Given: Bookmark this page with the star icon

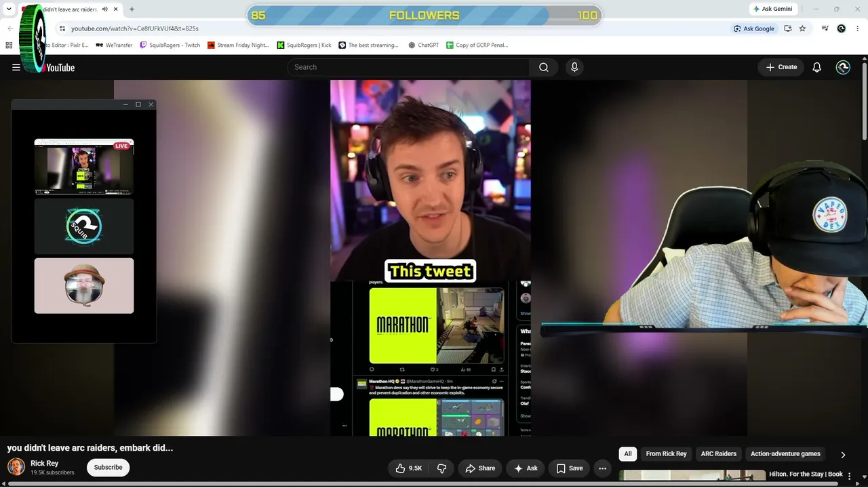Looking at the screenshot, I should (x=802, y=28).
